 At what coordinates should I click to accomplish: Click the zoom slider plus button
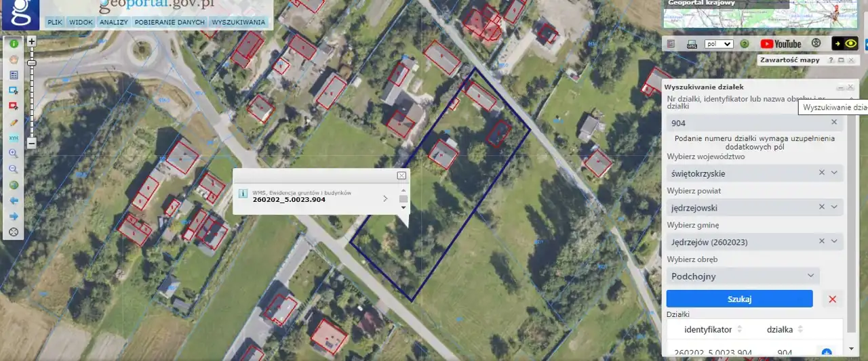coord(31,42)
